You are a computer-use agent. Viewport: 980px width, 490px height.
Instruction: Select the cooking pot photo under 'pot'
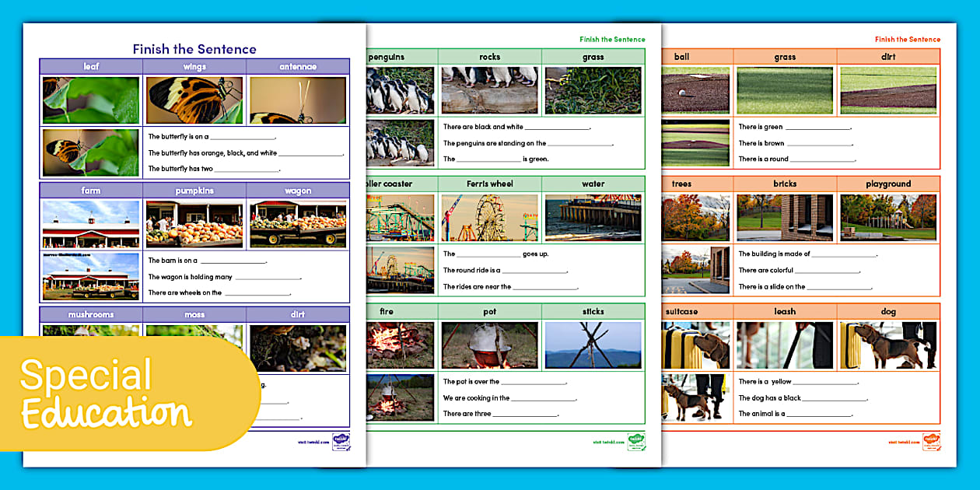pos(489,345)
